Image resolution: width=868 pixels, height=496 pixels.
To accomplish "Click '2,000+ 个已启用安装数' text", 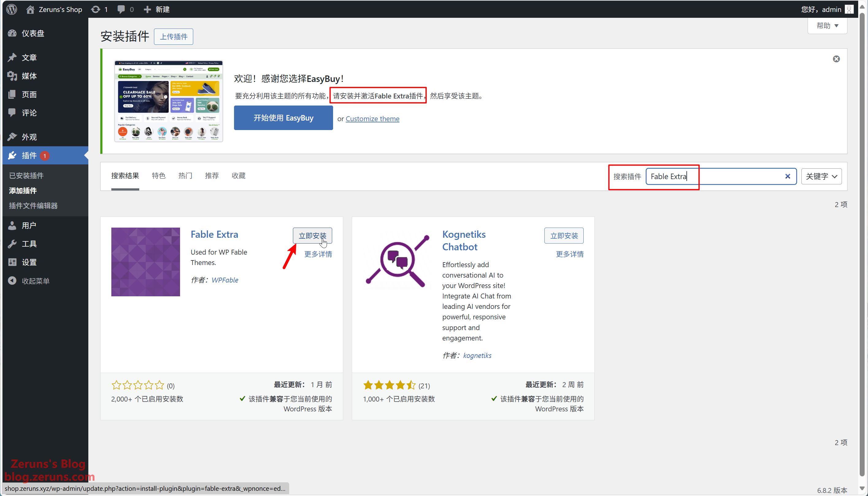I will (147, 399).
